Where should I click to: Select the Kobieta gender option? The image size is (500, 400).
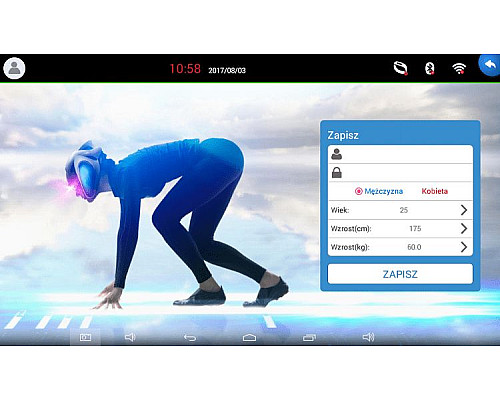pos(435,191)
